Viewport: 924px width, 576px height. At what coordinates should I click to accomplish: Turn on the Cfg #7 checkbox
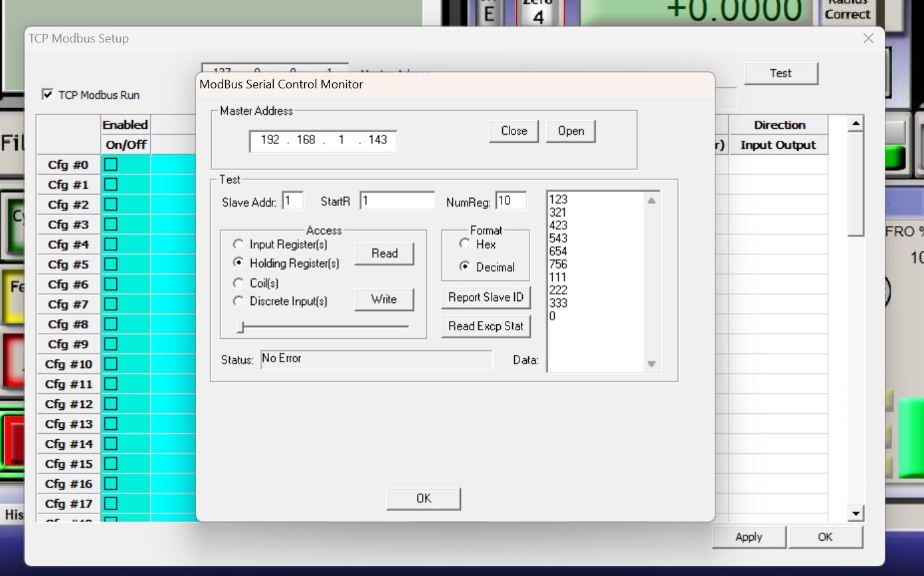(x=111, y=304)
